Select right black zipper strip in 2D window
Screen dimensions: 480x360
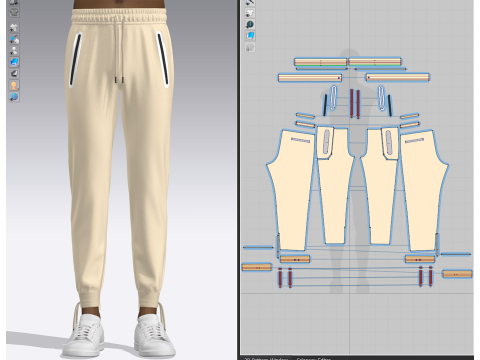point(389,105)
